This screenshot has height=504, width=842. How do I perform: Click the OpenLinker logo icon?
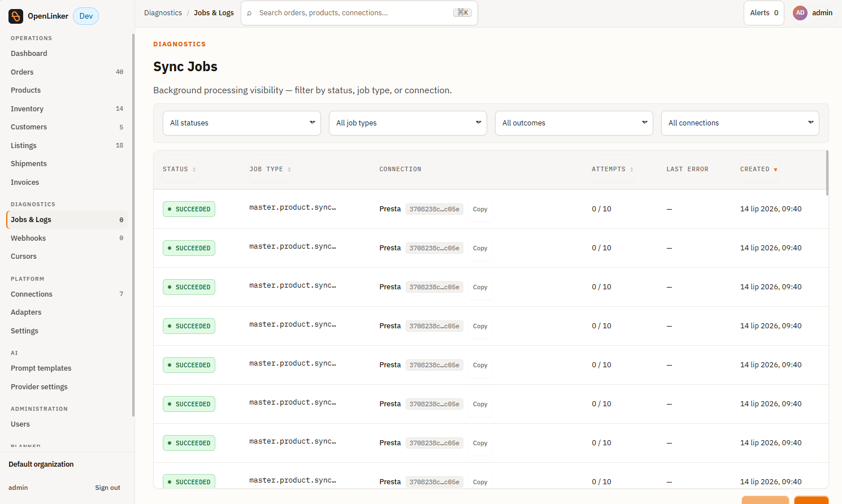pos(16,16)
